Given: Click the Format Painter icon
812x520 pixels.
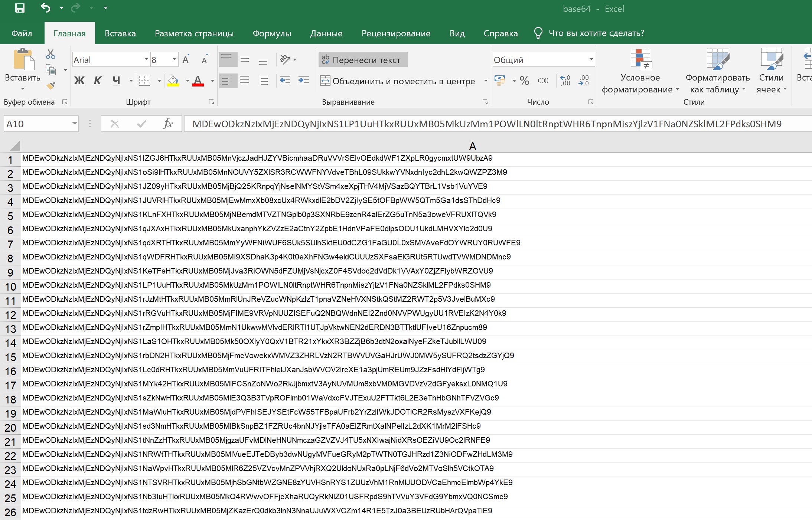Looking at the screenshot, I should click(x=51, y=85).
